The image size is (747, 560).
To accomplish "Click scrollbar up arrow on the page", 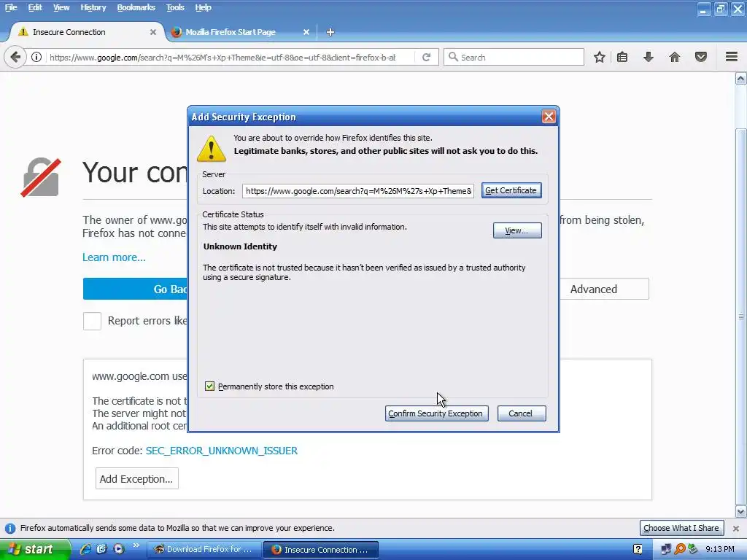I will [x=741, y=79].
